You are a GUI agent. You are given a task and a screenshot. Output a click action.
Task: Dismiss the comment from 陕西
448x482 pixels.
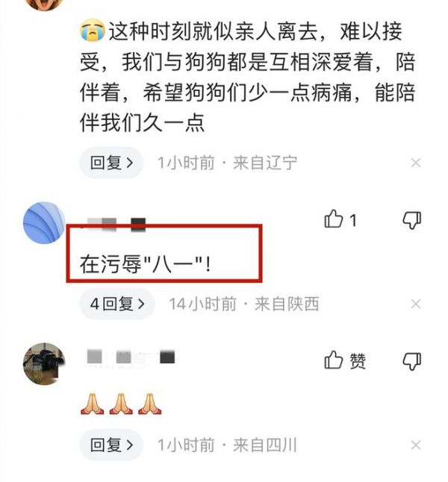pos(416,304)
